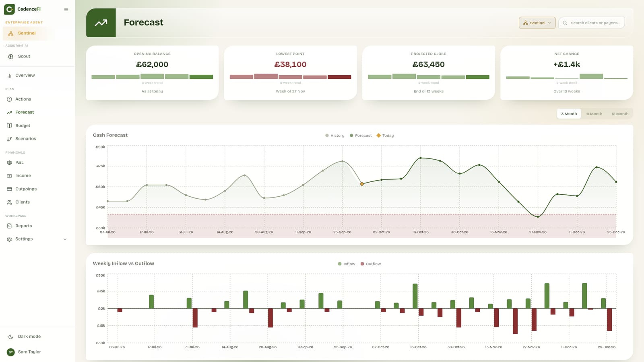Open the Forecast page in sidebar

[37, 112]
